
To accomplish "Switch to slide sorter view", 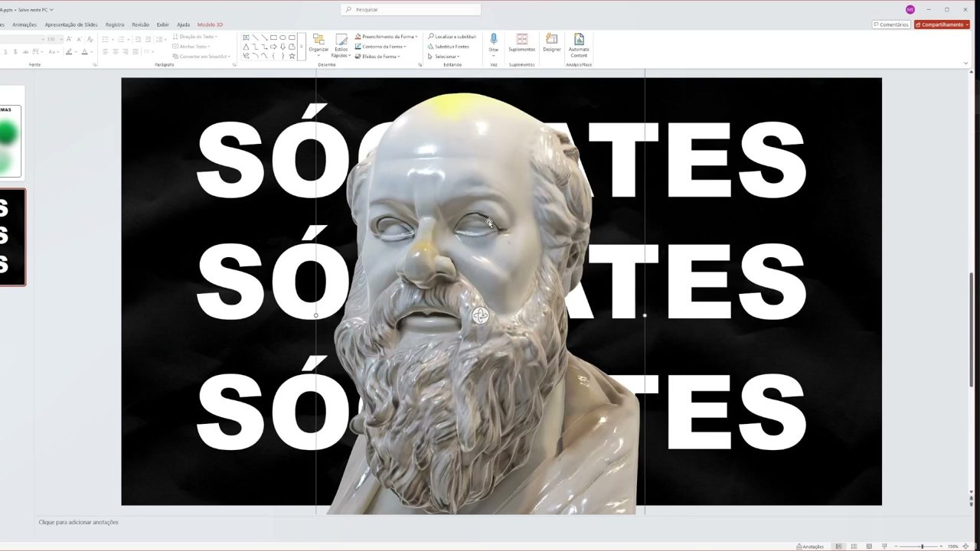I will pos(854,546).
